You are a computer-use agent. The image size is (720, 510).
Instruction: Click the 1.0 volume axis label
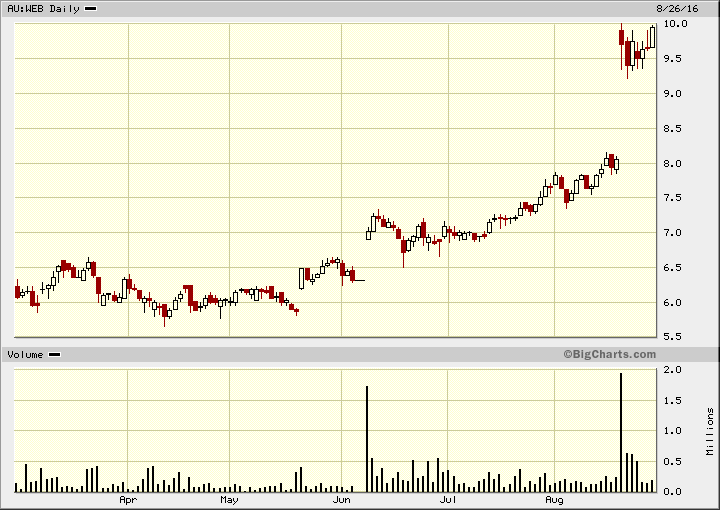672,431
